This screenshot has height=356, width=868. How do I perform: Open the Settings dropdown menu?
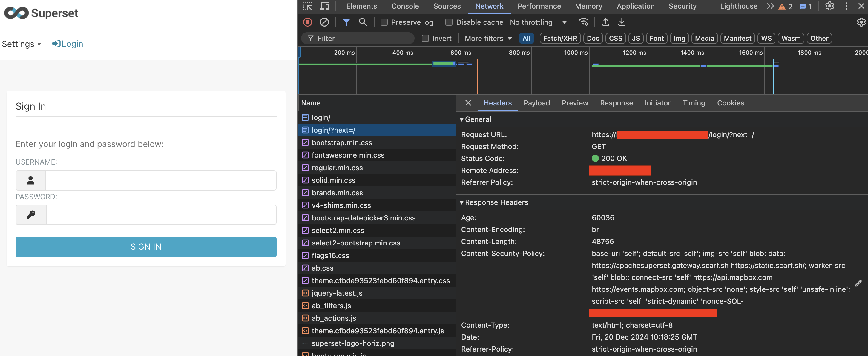(x=21, y=44)
